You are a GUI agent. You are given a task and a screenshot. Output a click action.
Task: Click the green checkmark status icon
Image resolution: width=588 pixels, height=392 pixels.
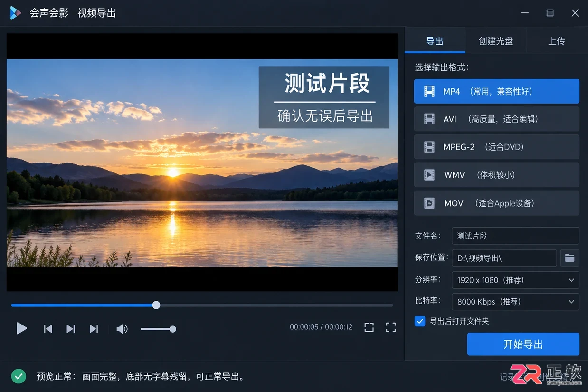(x=19, y=376)
